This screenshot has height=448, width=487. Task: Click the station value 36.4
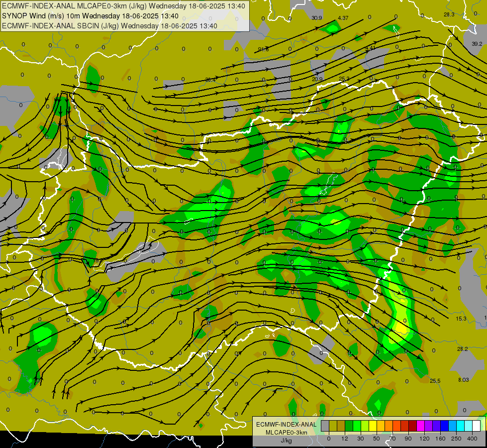[210, 80]
